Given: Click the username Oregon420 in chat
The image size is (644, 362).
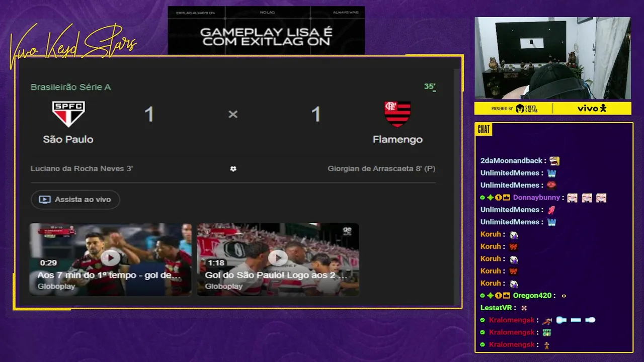Looking at the screenshot, I should (x=532, y=296).
